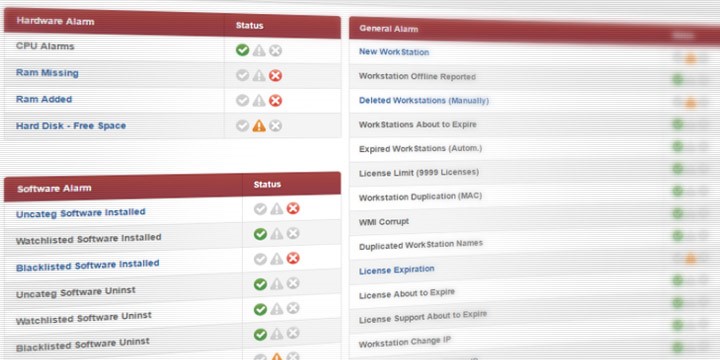Screen dimensions: 720x360
Task: Click green check for Uncateg Software Uninst
Action: [260, 285]
